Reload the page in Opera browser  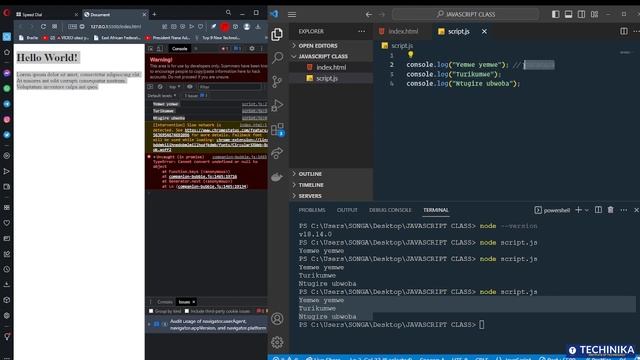point(43,27)
